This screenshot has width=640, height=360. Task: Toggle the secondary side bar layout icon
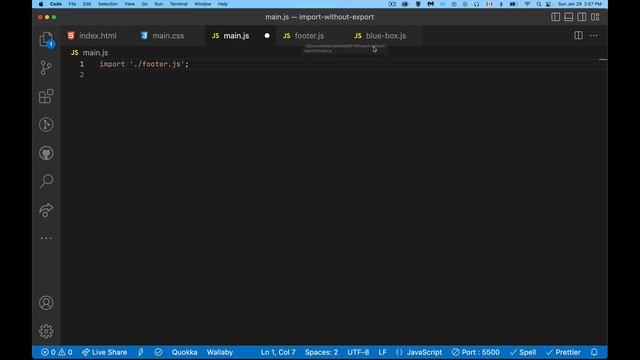tap(582, 17)
